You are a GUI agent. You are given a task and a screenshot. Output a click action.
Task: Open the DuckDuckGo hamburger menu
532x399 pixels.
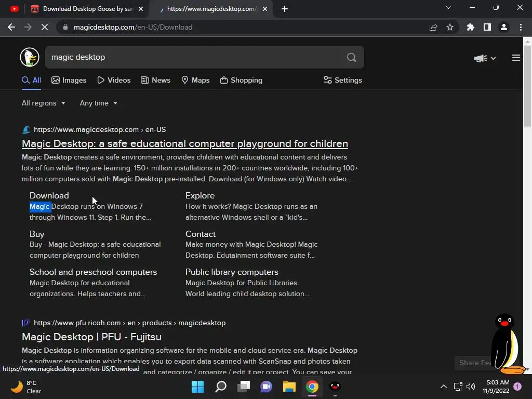[516, 58]
